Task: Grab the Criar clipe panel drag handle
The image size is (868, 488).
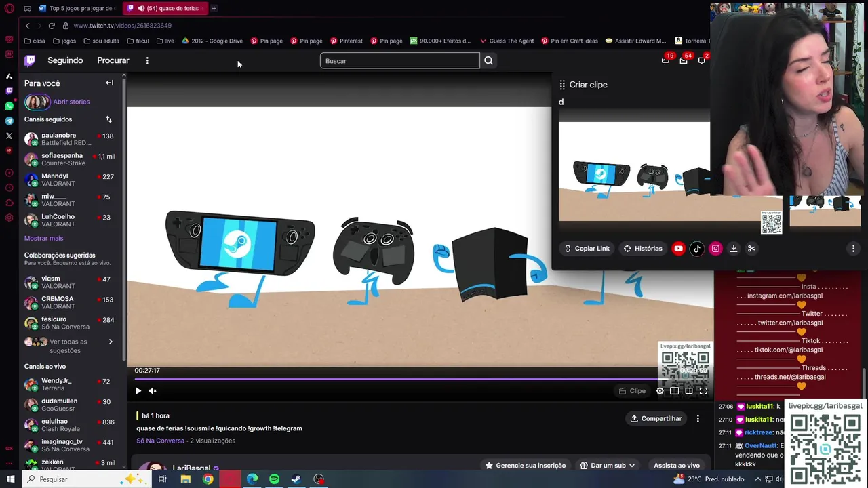Action: tap(562, 85)
